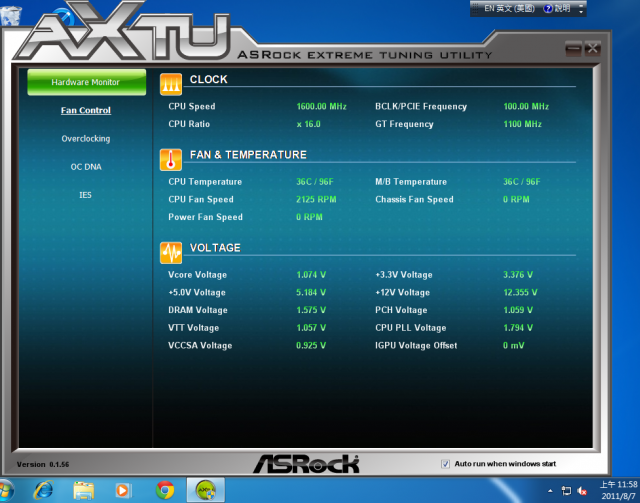Screen dimensions: 640x503
Task: Toggle Auto run when windows start checkbox
Action: tap(445, 464)
